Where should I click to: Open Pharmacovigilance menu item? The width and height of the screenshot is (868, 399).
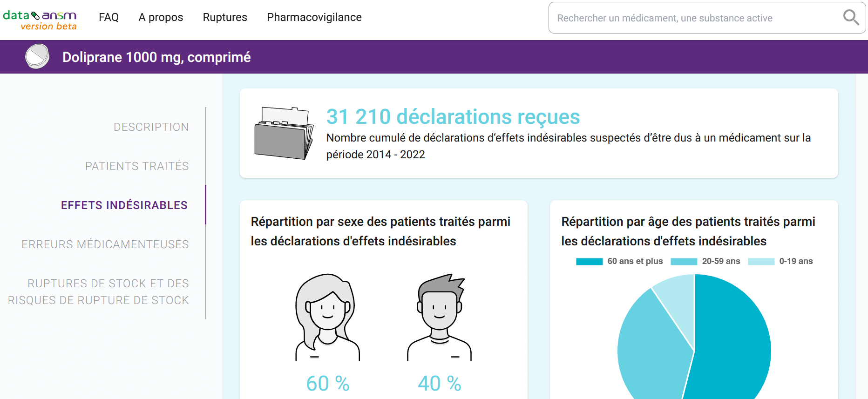click(x=314, y=17)
